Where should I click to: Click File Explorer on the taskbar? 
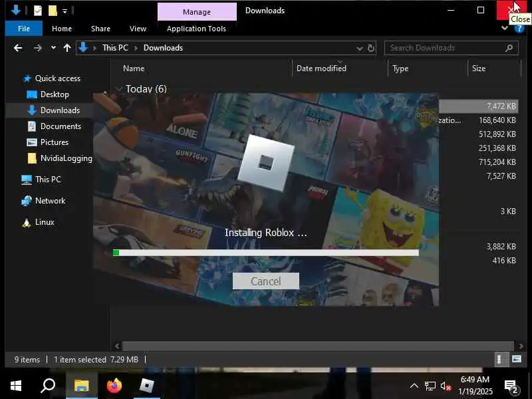coord(81,386)
